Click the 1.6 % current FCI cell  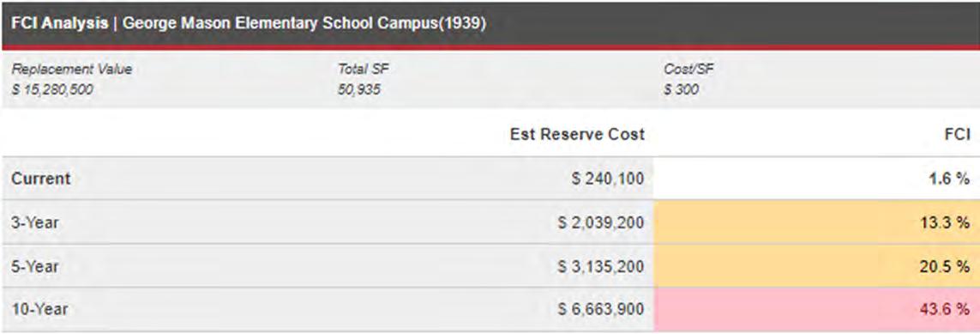point(817,179)
